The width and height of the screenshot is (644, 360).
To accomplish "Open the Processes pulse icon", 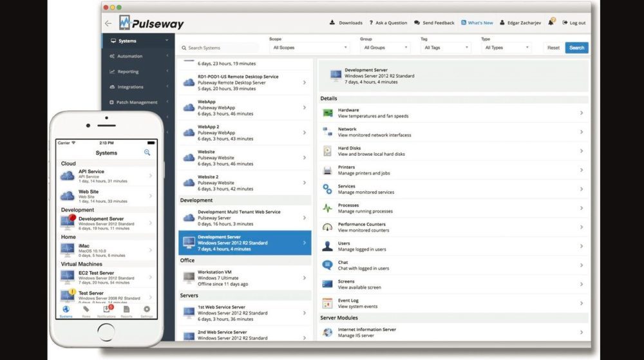I will (x=328, y=209).
